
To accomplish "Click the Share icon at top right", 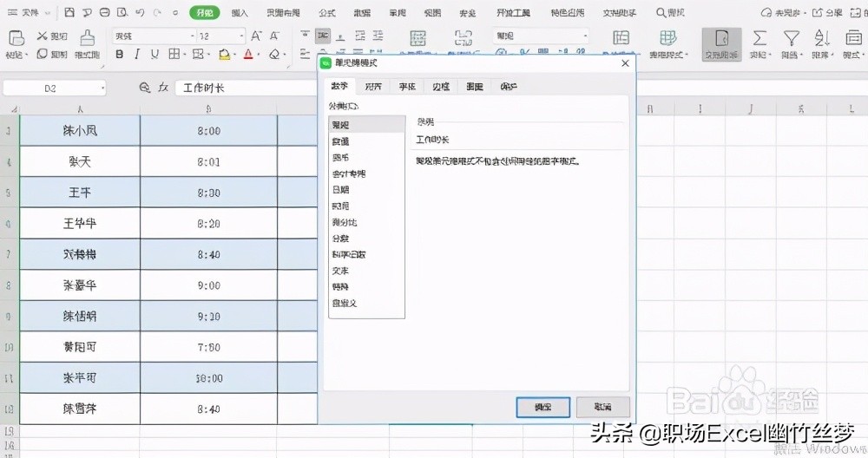I will [817, 12].
